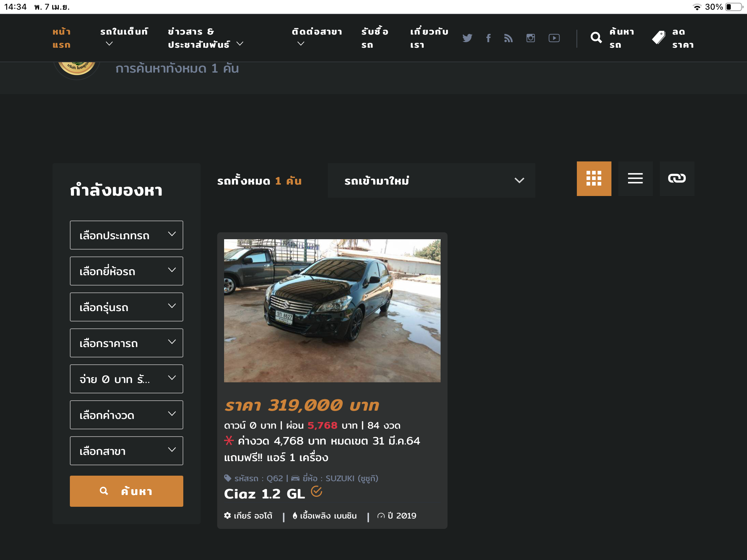
Task: Click the link chain view icon
Action: (x=677, y=178)
